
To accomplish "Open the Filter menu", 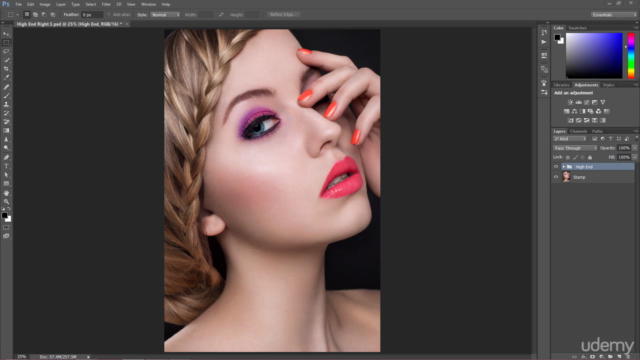I will pos(106,4).
